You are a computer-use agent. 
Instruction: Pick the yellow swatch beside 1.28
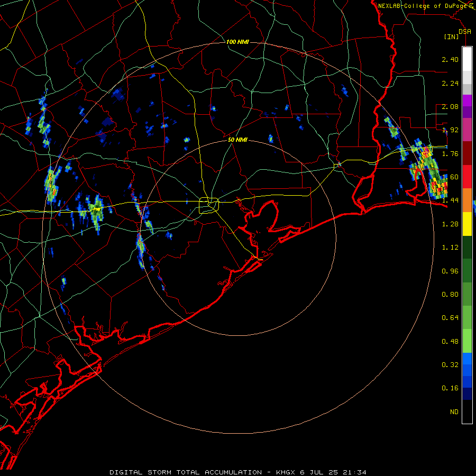point(467,224)
